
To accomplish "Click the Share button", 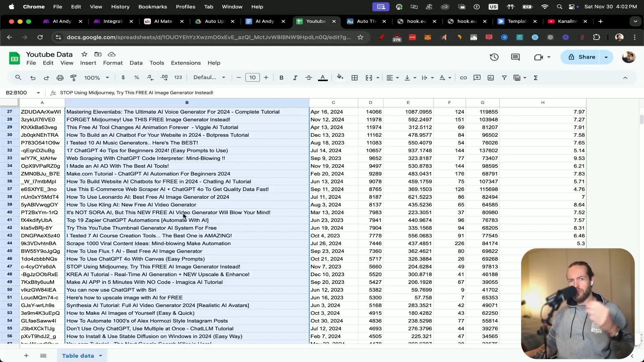I will coord(582,57).
